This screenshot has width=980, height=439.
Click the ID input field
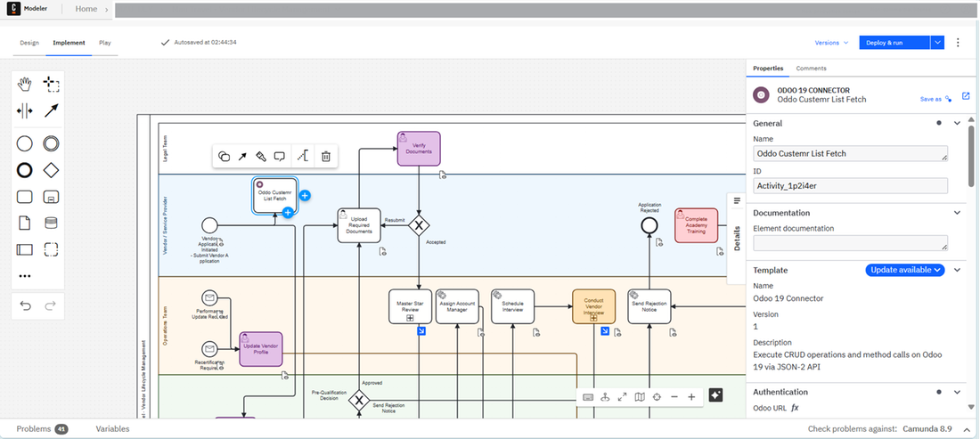[850, 185]
